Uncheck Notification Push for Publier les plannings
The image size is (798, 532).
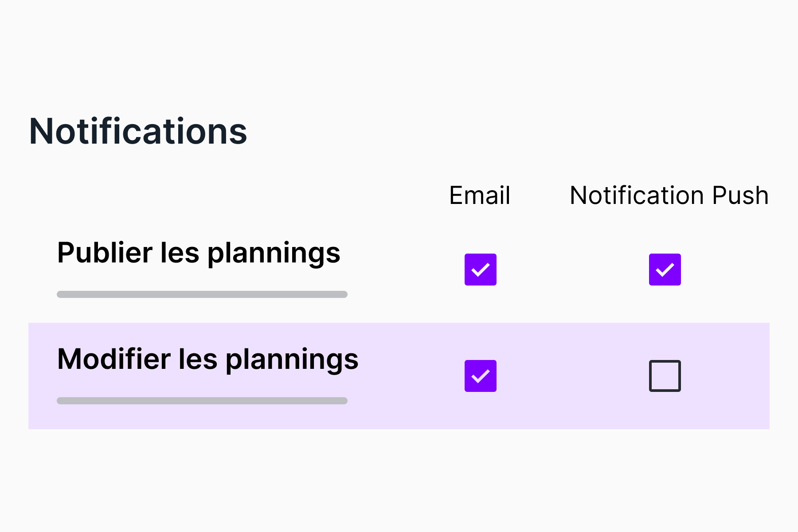(665, 270)
